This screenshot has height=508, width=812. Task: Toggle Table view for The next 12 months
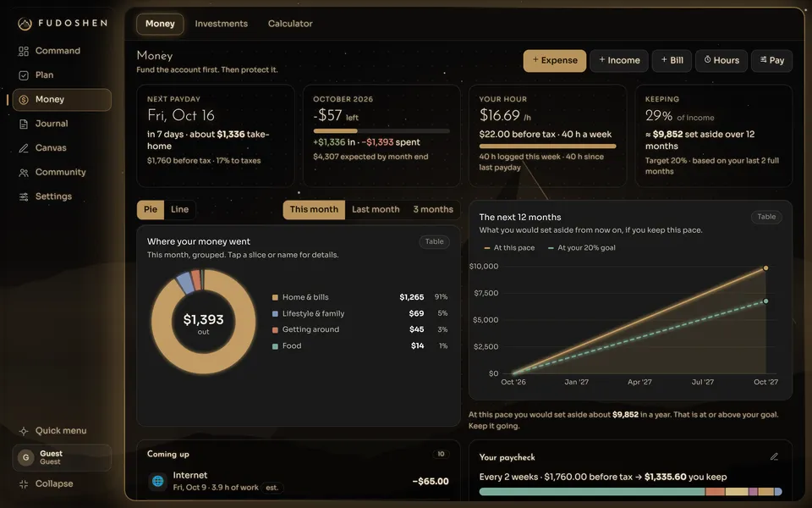pos(766,217)
